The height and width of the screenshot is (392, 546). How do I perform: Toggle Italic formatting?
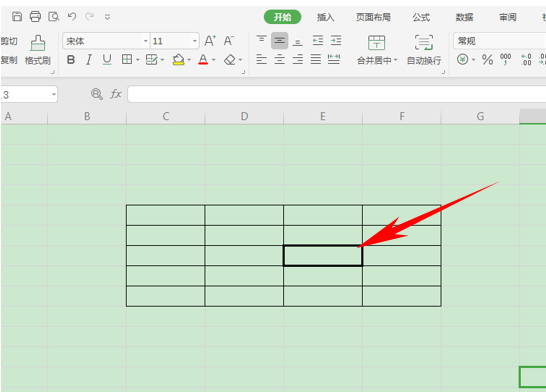click(x=89, y=60)
